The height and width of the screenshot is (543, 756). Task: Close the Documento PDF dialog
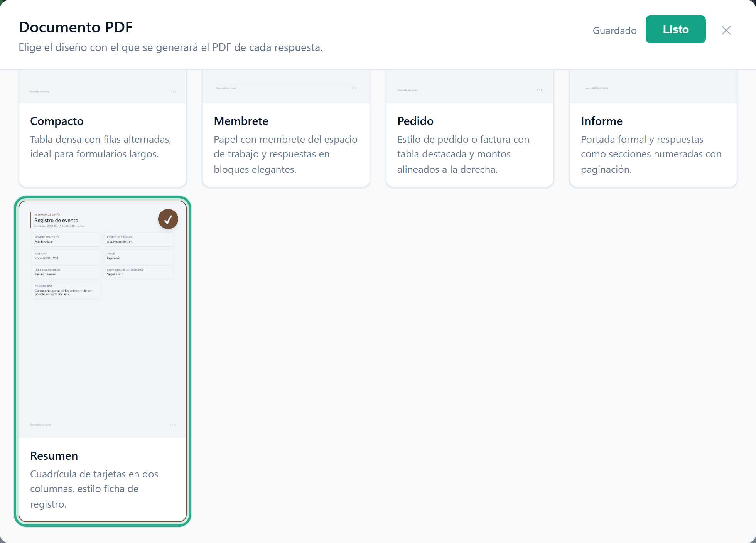tap(726, 30)
